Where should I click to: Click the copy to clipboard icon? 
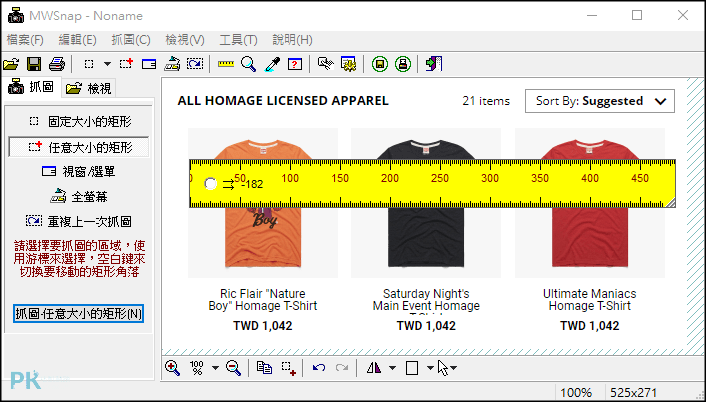tap(264, 368)
